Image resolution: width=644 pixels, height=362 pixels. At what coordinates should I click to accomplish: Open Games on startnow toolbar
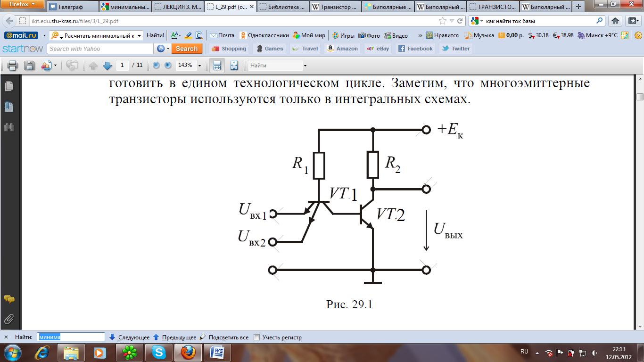click(269, 49)
